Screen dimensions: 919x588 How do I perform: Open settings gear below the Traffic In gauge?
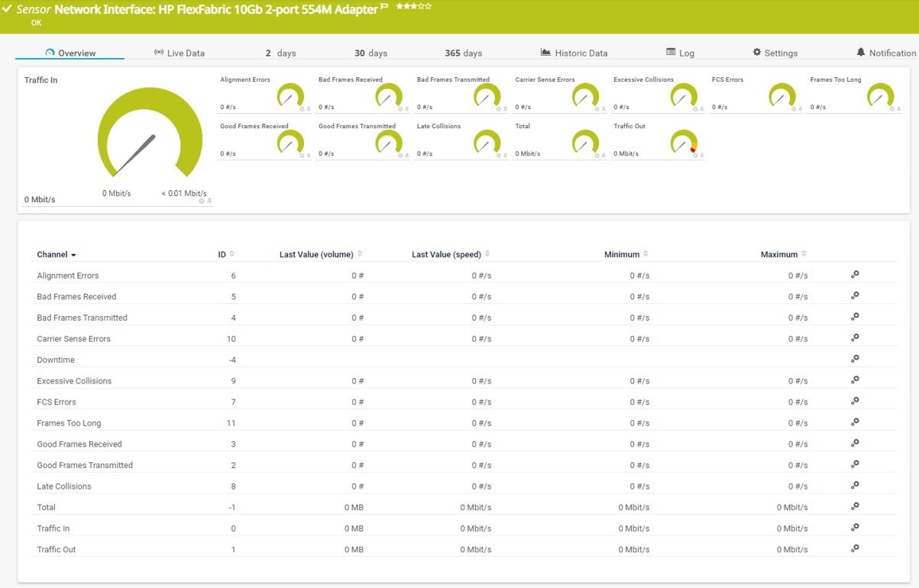(x=202, y=202)
